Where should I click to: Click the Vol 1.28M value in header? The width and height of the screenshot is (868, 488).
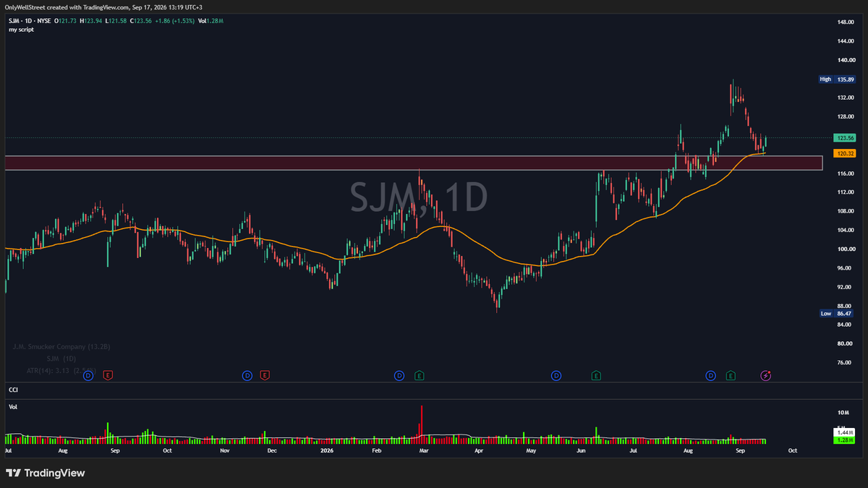click(210, 21)
